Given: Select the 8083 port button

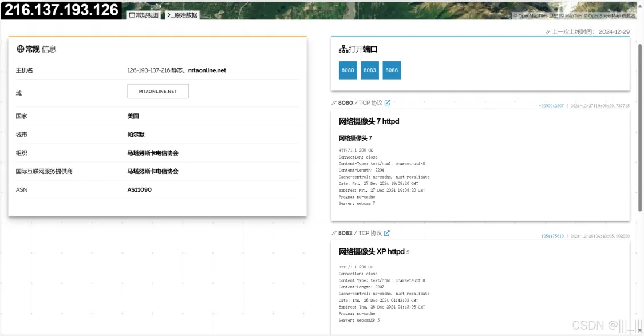Looking at the screenshot, I should 370,70.
